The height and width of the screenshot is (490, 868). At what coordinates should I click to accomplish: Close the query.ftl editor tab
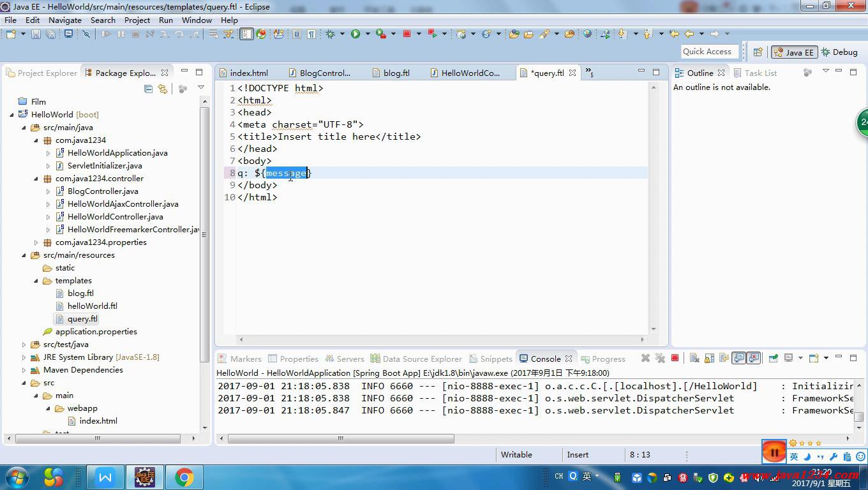[572, 73]
